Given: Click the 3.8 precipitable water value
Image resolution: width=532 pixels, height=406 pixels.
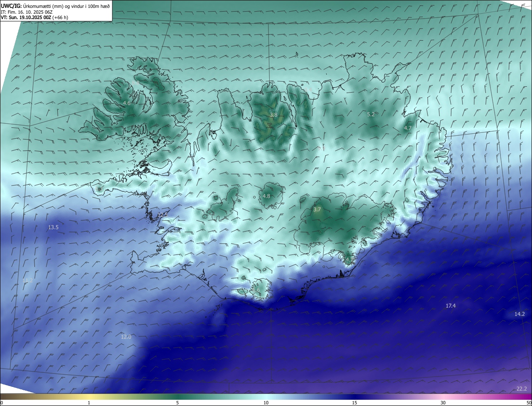Looking at the screenshot, I should tap(273, 115).
